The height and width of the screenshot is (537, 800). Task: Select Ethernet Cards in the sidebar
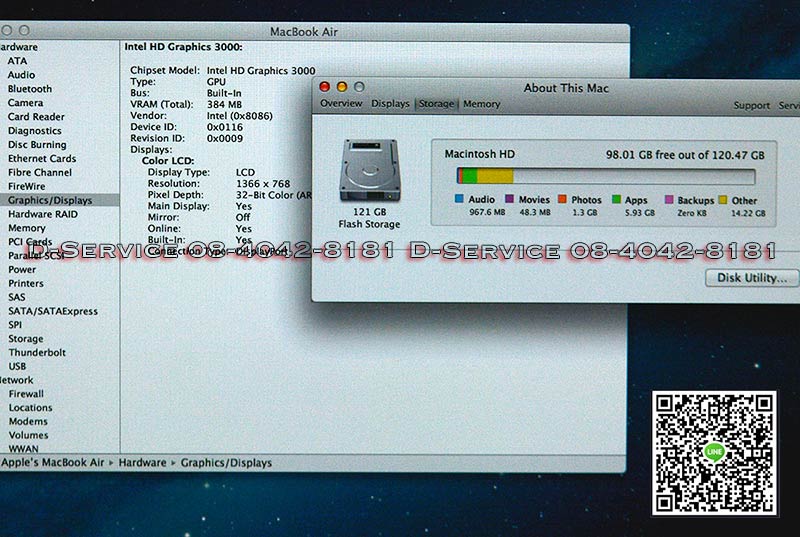(42, 159)
